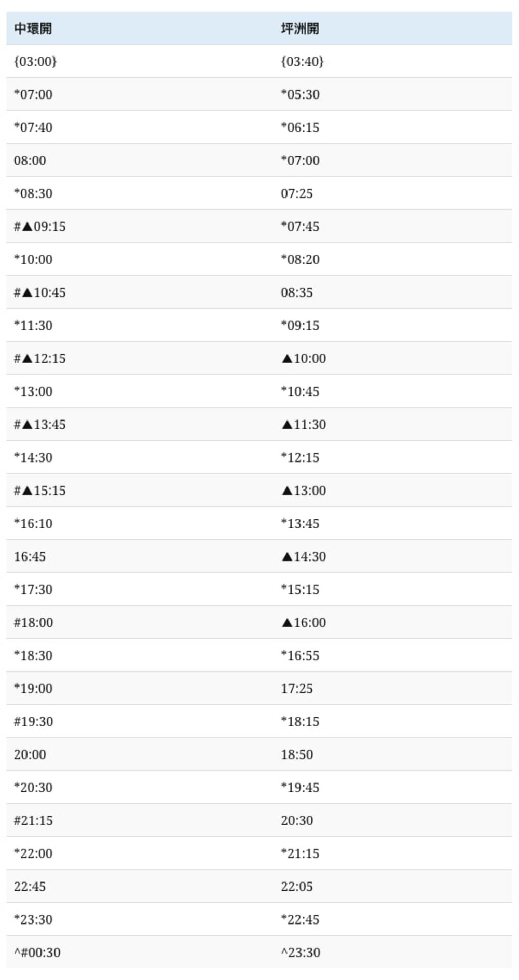519x980 pixels.
Task: Click the 坪洲開 column header
Action: point(300,29)
